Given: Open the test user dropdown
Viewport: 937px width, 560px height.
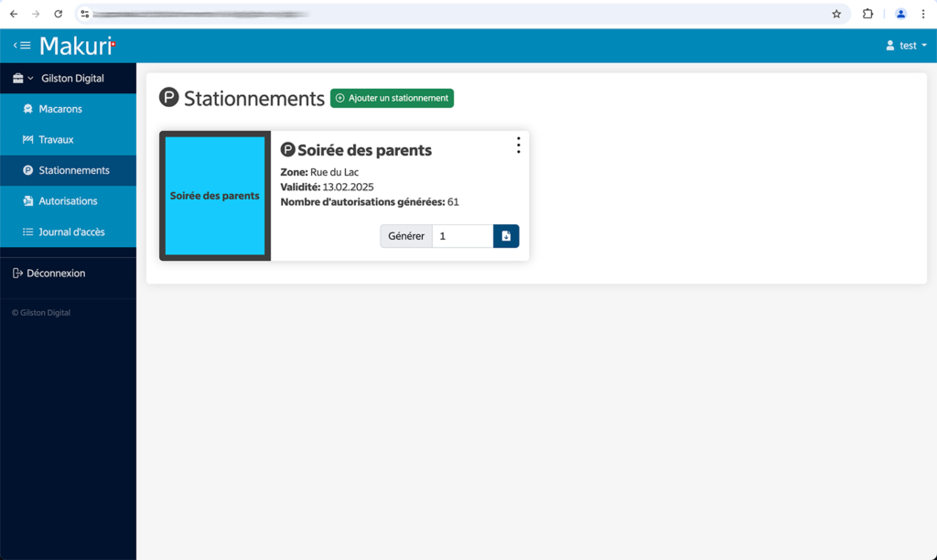Looking at the screenshot, I should tap(906, 46).
